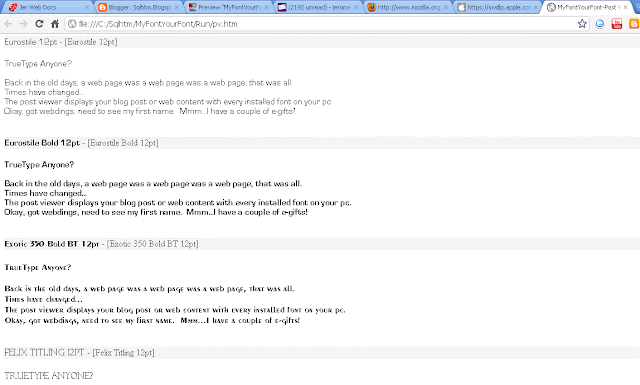Image resolution: width=640 pixels, height=385 pixels.
Task: Close the (2192 unread) mail tab
Action: click(x=356, y=7)
